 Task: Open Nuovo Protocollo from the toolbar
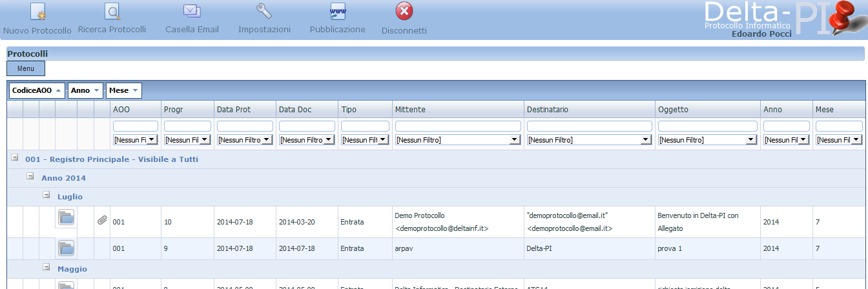tap(37, 19)
